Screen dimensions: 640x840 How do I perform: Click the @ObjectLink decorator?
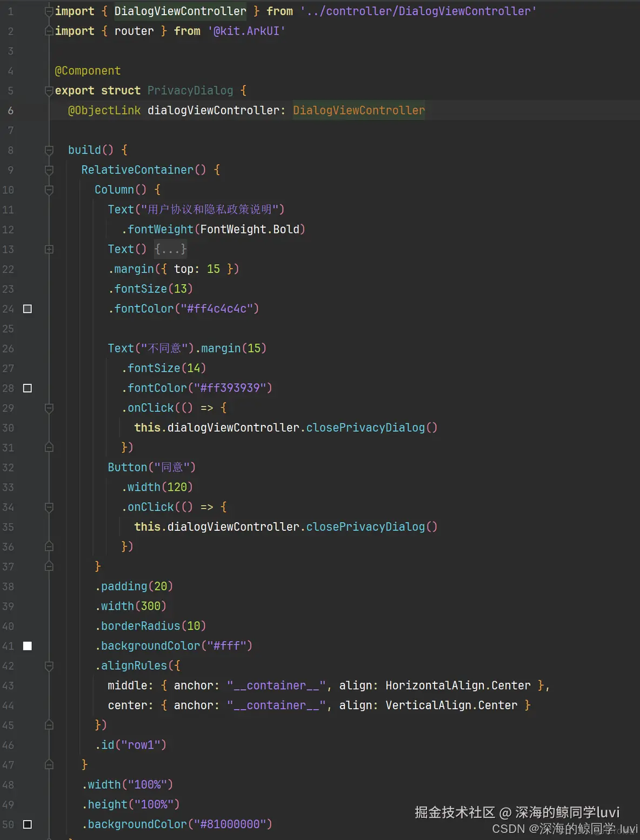pos(104,110)
